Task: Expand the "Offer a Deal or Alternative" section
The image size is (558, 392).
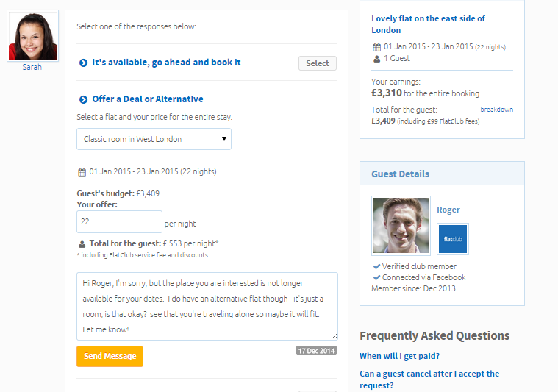Action: click(x=147, y=99)
